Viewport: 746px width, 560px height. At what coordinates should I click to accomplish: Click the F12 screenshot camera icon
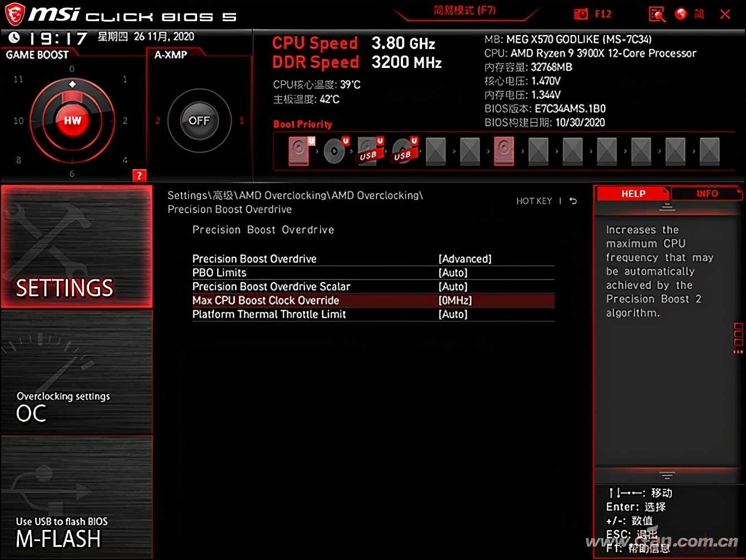pyautogui.click(x=581, y=14)
